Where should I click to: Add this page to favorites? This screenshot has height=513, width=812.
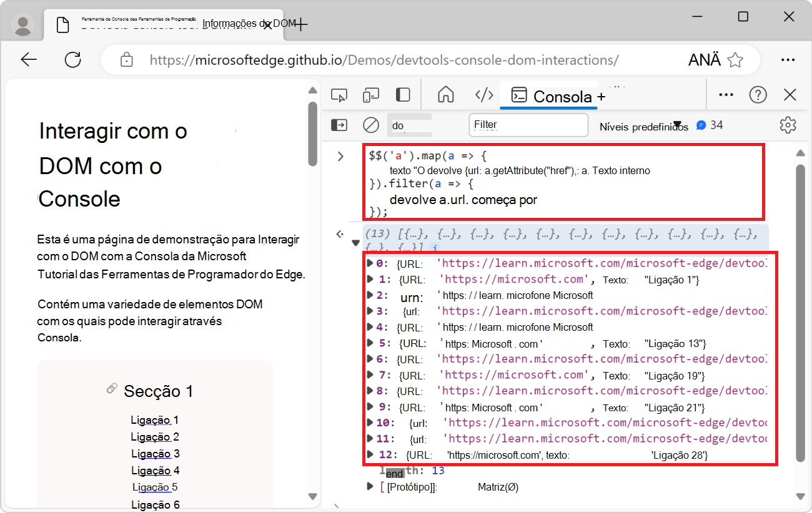736,60
